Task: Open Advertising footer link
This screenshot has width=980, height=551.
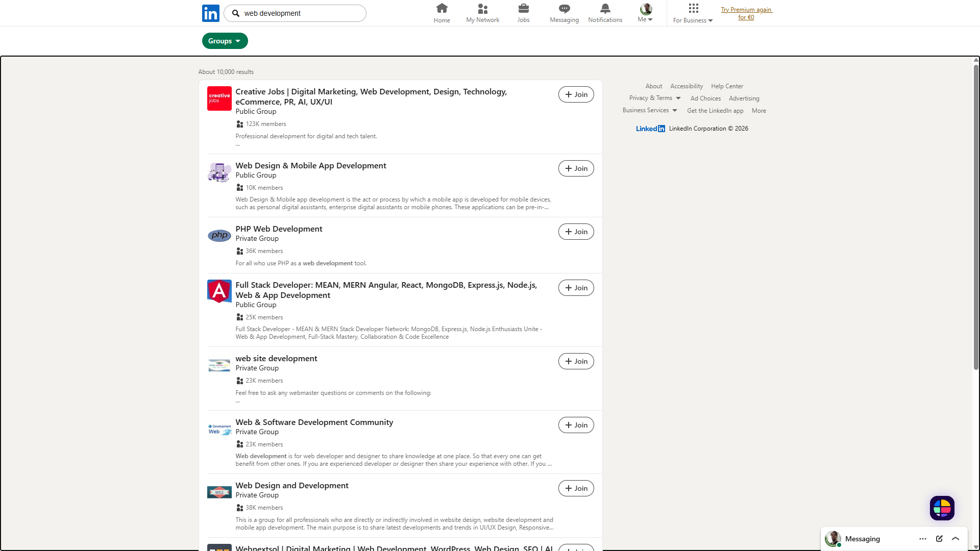Action: (744, 98)
